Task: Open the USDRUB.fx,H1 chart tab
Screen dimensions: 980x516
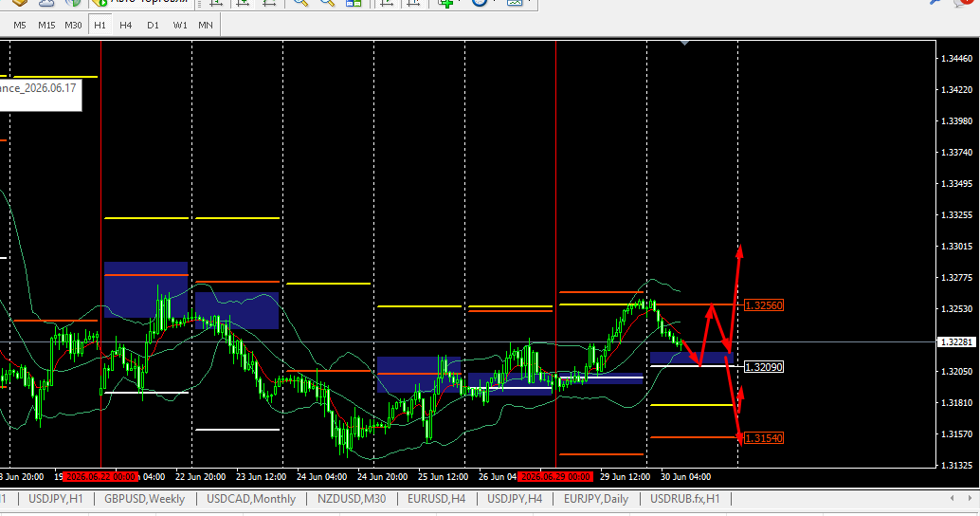Action: (x=685, y=499)
